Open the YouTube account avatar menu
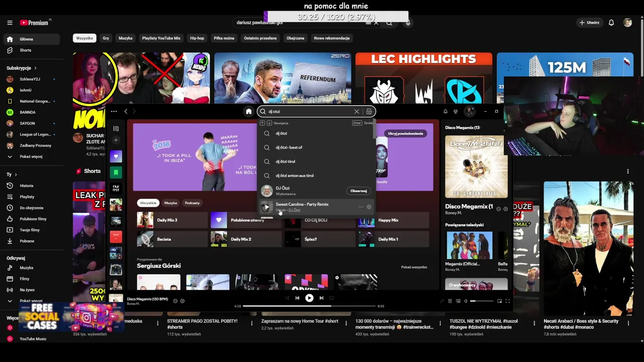This screenshot has height=362, width=644. pos(627,23)
